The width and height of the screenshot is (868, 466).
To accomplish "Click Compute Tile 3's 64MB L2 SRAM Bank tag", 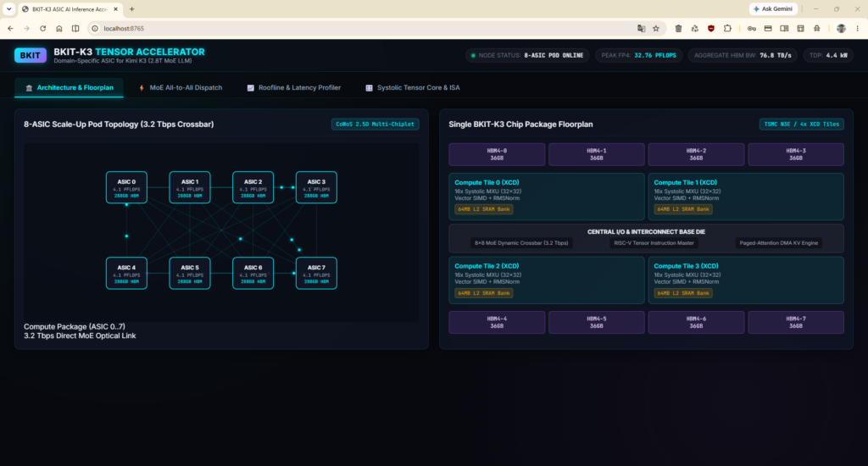I will coord(683,293).
